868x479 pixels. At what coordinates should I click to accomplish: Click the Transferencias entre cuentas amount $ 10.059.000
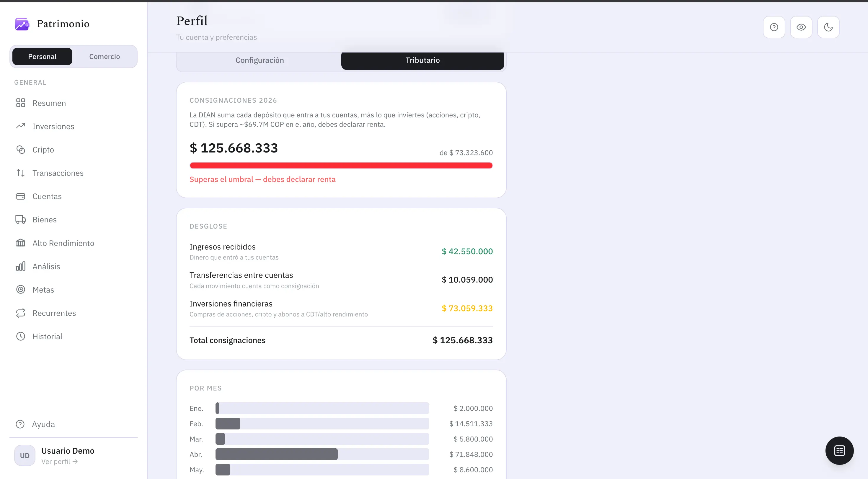pos(467,280)
